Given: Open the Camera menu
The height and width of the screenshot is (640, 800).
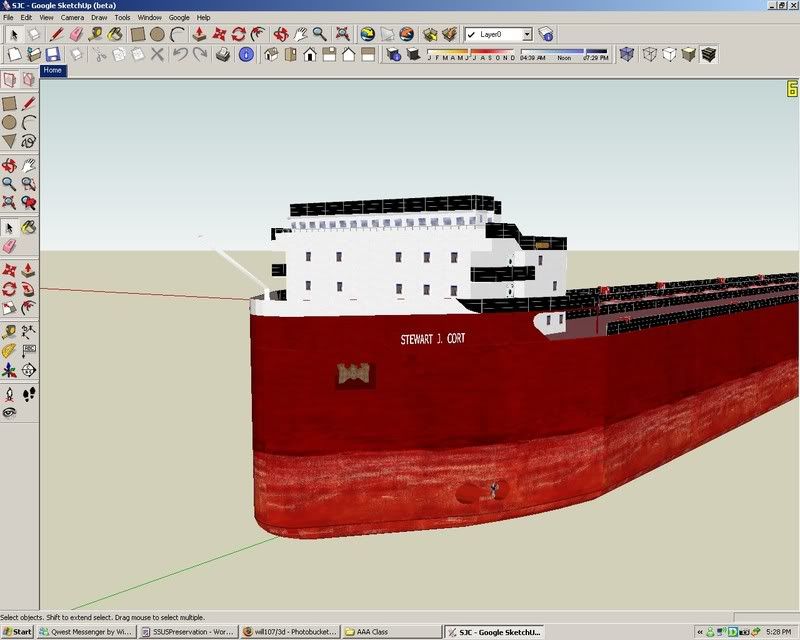Looking at the screenshot, I should (x=72, y=17).
